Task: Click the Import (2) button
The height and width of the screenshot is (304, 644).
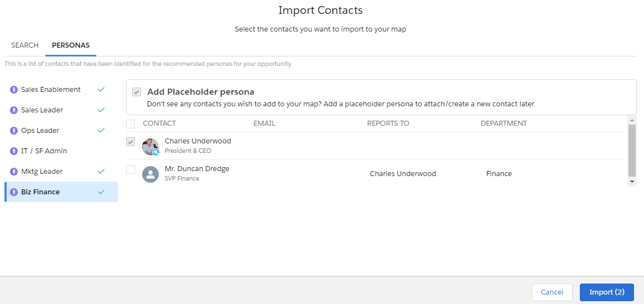Action: click(606, 292)
